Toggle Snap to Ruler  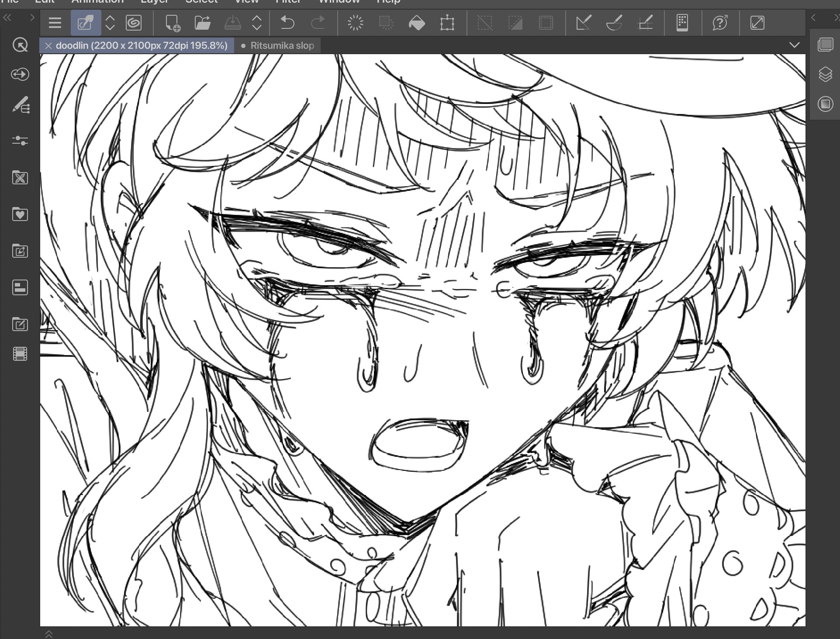click(x=584, y=23)
